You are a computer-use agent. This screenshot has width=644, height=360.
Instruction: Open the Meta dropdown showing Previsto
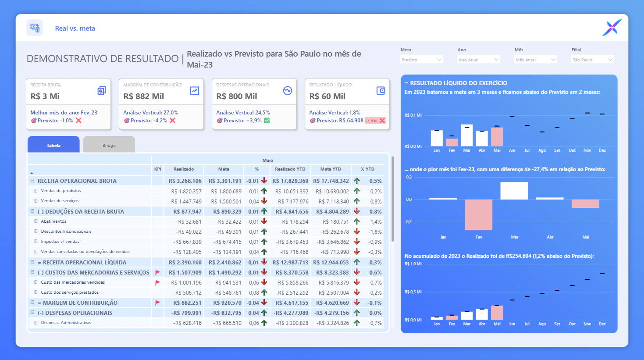(421, 60)
